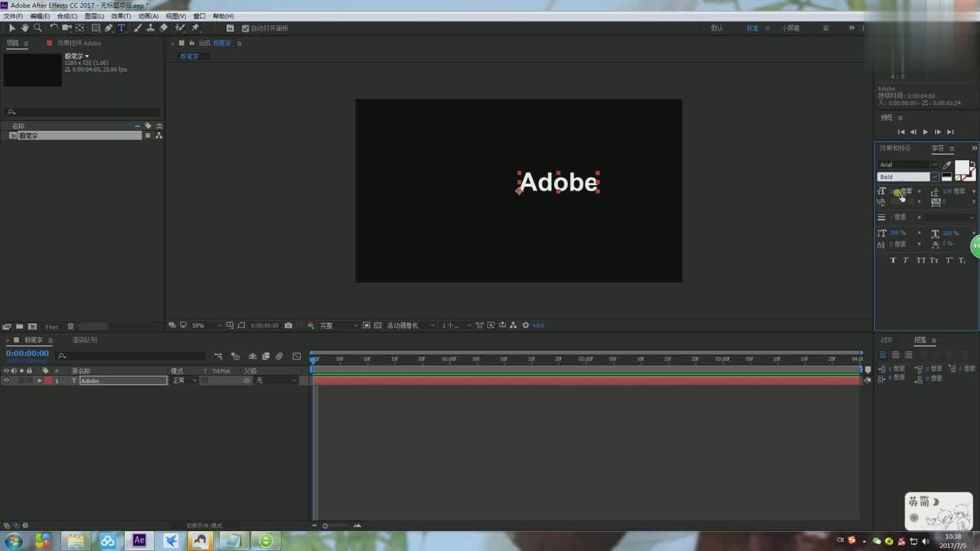980x551 pixels.
Task: Select the Rectangle shape tool
Action: pos(96,28)
